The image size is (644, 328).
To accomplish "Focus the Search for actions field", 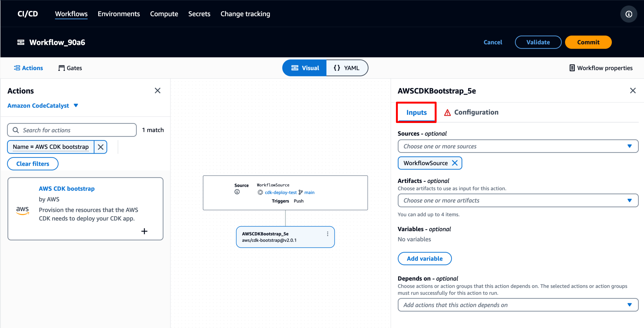I will pos(72,130).
